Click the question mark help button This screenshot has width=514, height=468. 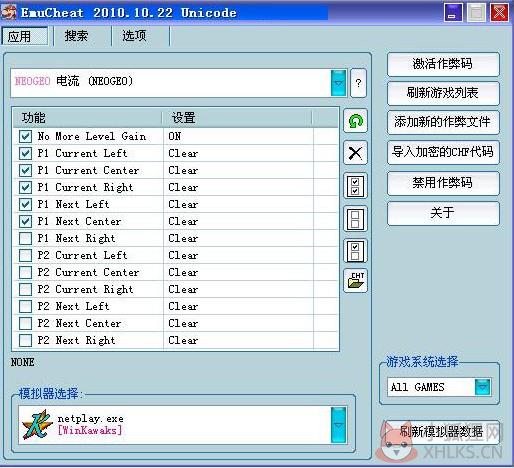pyautogui.click(x=358, y=83)
